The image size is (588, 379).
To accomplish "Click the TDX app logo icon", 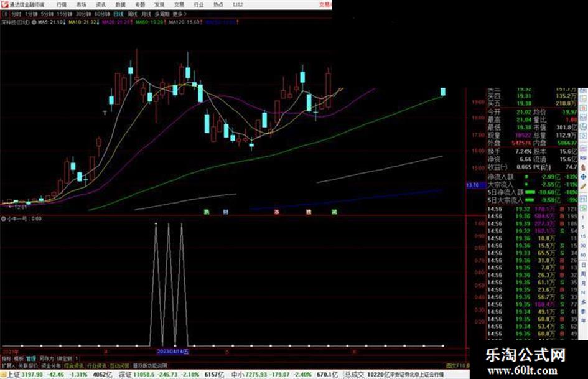I will pyautogui.click(x=4, y=4).
